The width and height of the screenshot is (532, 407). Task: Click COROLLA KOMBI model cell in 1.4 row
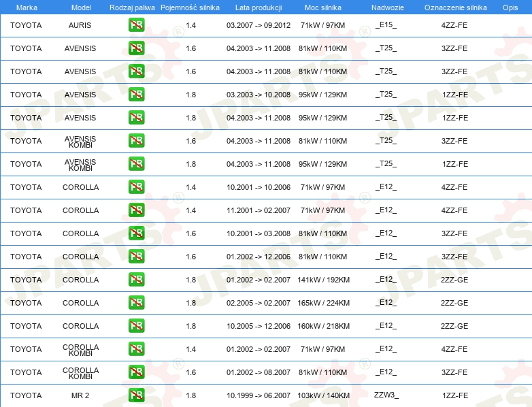click(x=81, y=350)
